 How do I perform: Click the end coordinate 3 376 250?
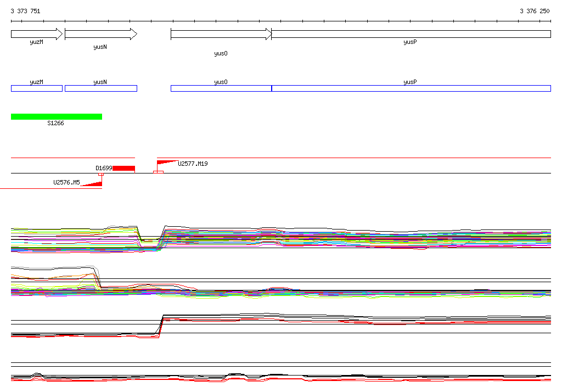click(535, 11)
